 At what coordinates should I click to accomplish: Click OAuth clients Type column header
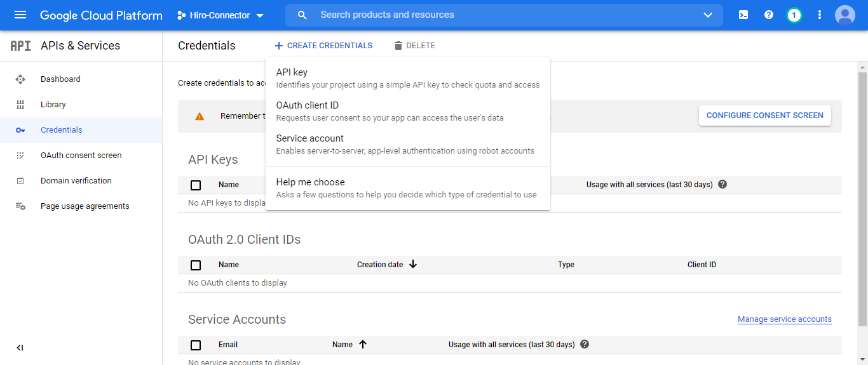point(566,265)
